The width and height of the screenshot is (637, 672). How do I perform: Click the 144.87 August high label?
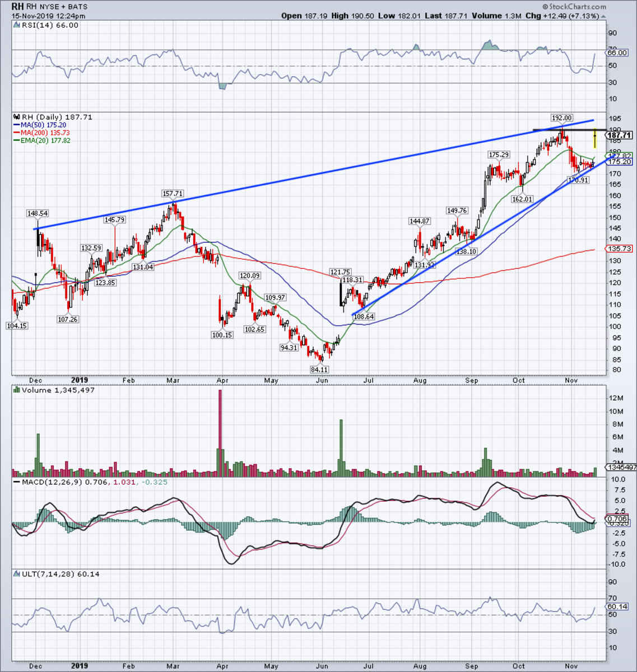point(419,221)
